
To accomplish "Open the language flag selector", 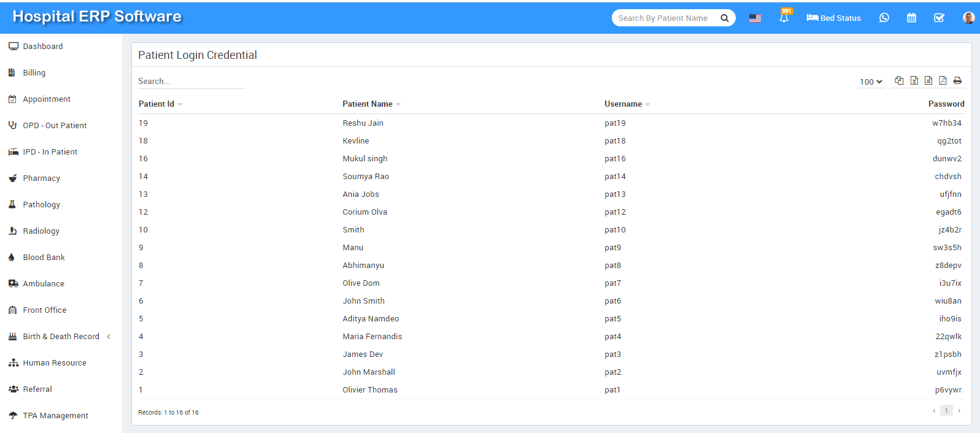I will (x=755, y=18).
